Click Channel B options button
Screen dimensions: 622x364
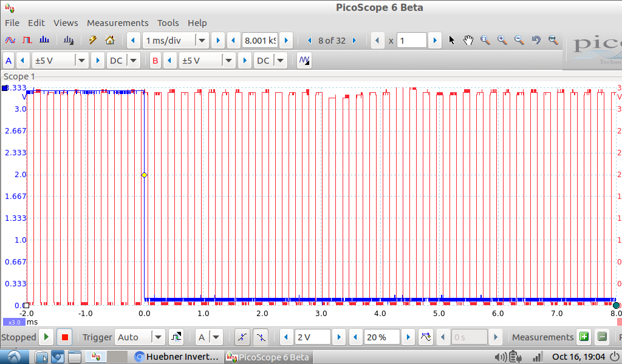(x=155, y=61)
